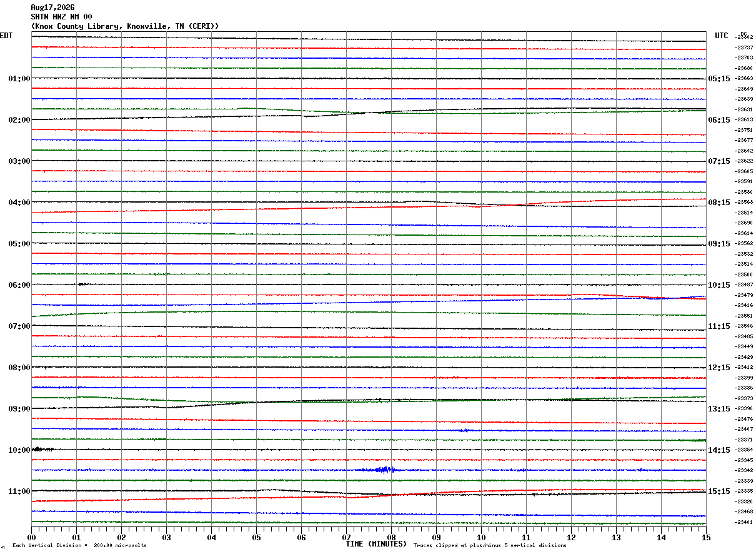Click the '10:00' EDT time label
This screenshot has height=554, width=756.
point(19,450)
